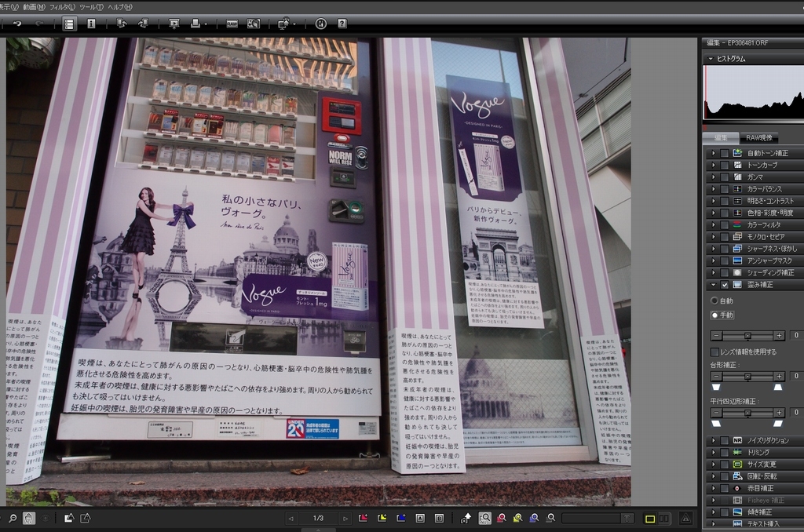Click the print icon in the toolbar
Viewport: 804px width, 532px height.
pyautogui.click(x=196, y=24)
